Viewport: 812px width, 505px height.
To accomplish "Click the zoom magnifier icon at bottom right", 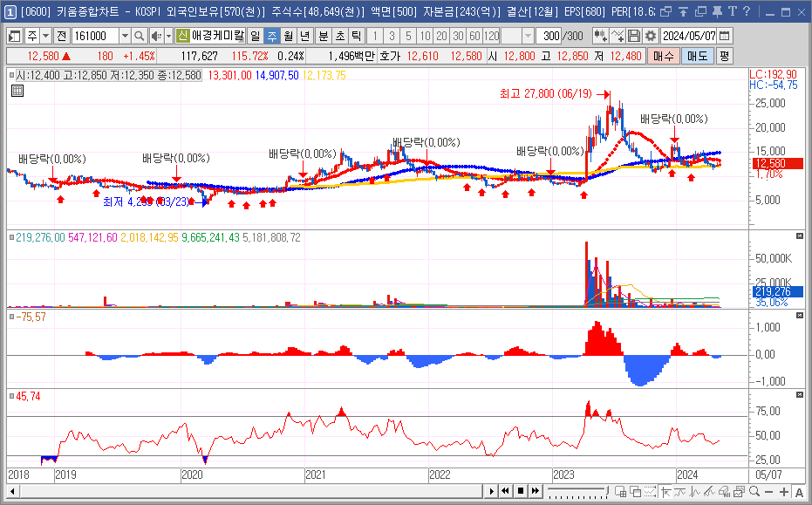I will (754, 491).
